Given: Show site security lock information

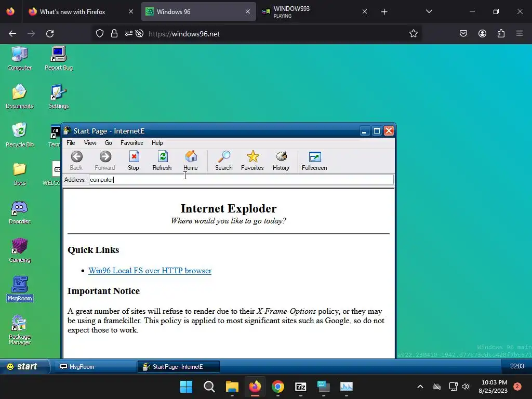Looking at the screenshot, I should (x=114, y=34).
